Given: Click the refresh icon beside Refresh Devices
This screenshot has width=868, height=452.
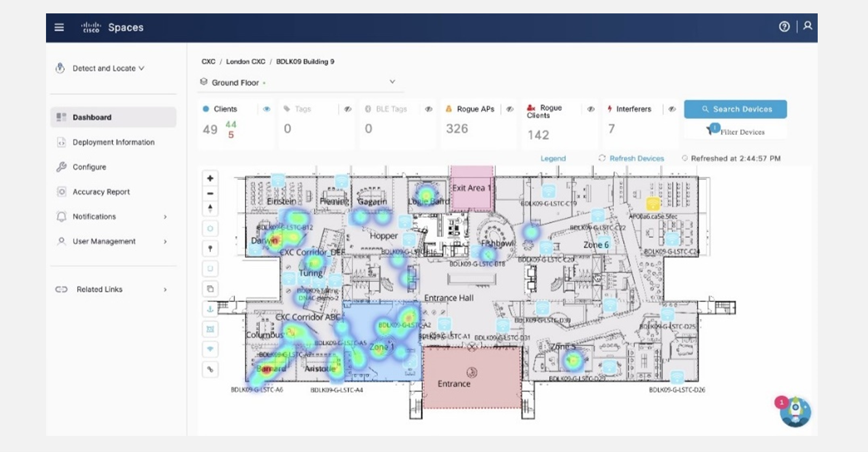Looking at the screenshot, I should click(x=602, y=159).
